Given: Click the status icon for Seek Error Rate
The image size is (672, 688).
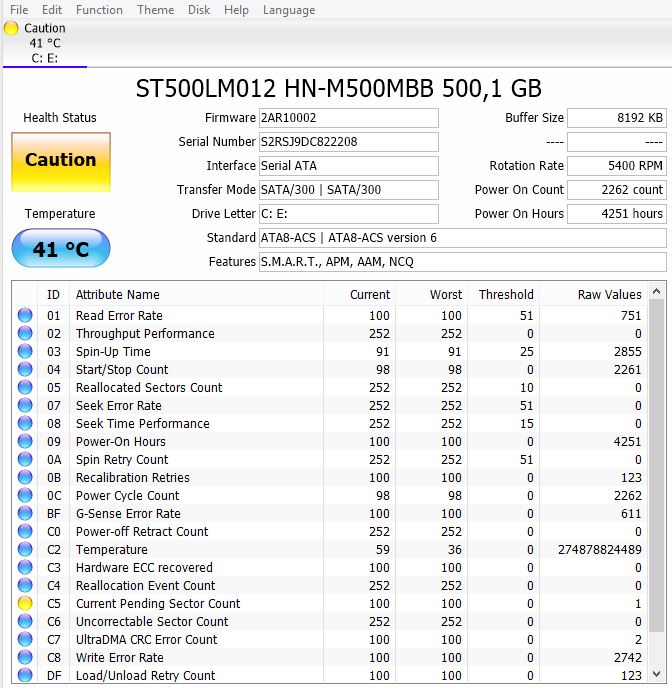Looking at the screenshot, I should (x=25, y=405).
